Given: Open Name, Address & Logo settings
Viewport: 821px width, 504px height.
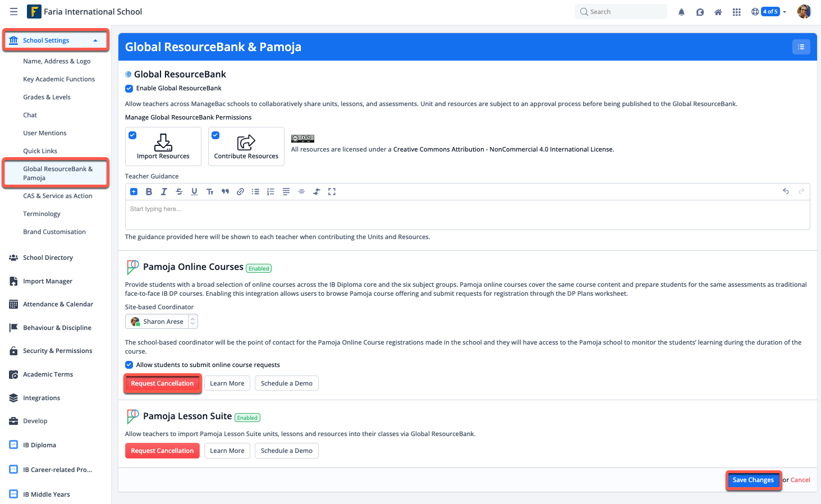Looking at the screenshot, I should click(x=57, y=61).
